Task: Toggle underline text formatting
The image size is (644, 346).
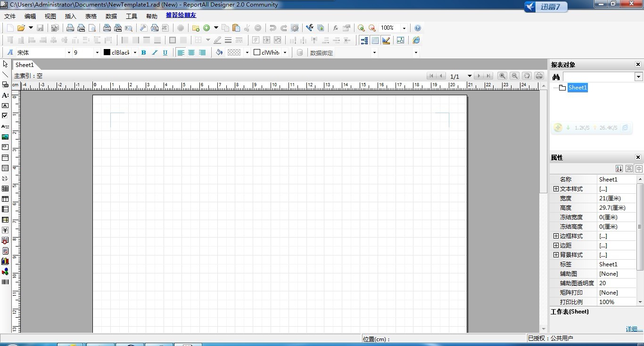Action: (165, 53)
